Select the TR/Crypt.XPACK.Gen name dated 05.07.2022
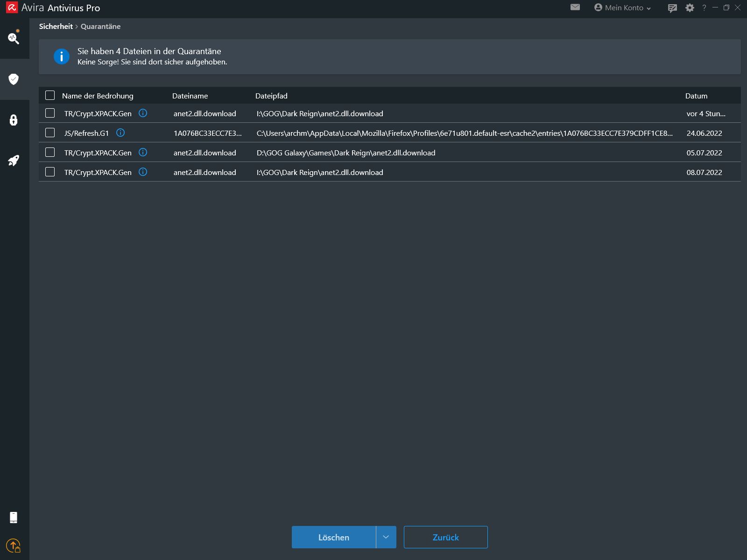Screen dimensions: 747x560 tap(98, 153)
